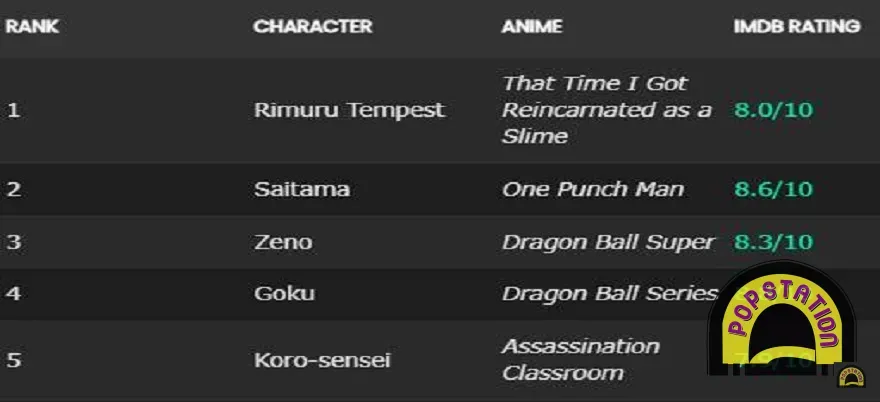
Task: Open the Dragon Ball Super anime title
Action: click(608, 242)
